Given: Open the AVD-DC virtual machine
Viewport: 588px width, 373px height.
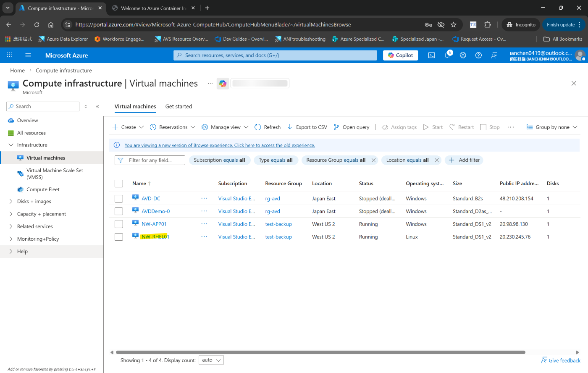Looking at the screenshot, I should 151,199.
